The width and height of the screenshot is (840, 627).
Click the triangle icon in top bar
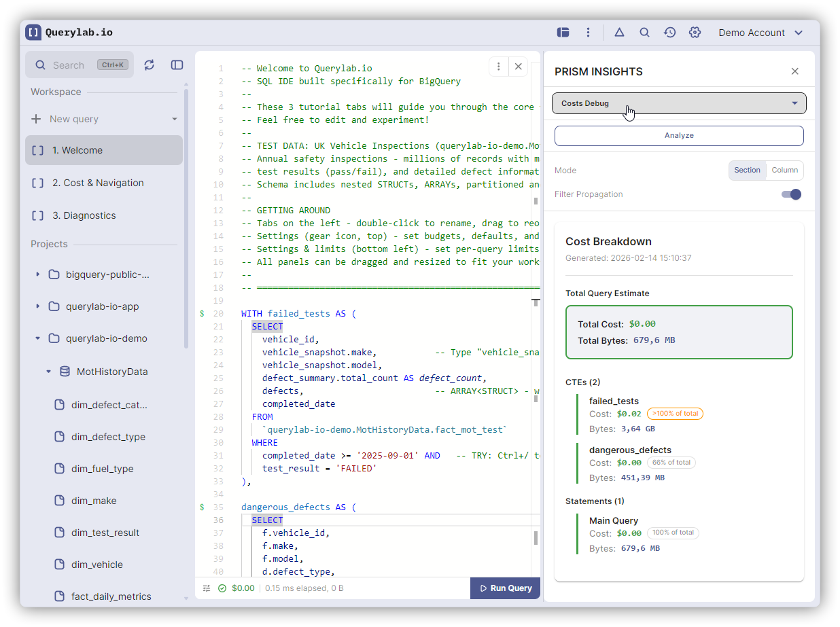619,33
